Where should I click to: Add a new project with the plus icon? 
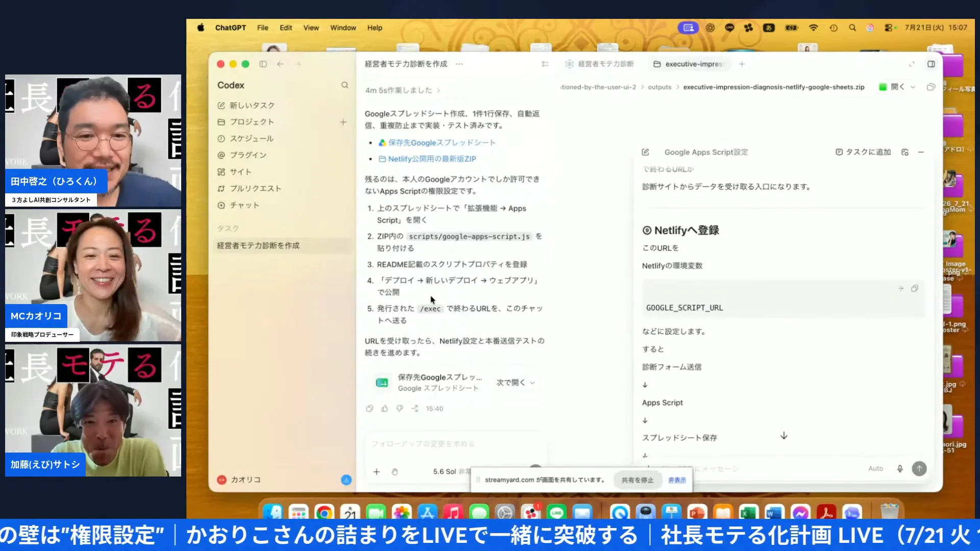tap(343, 122)
